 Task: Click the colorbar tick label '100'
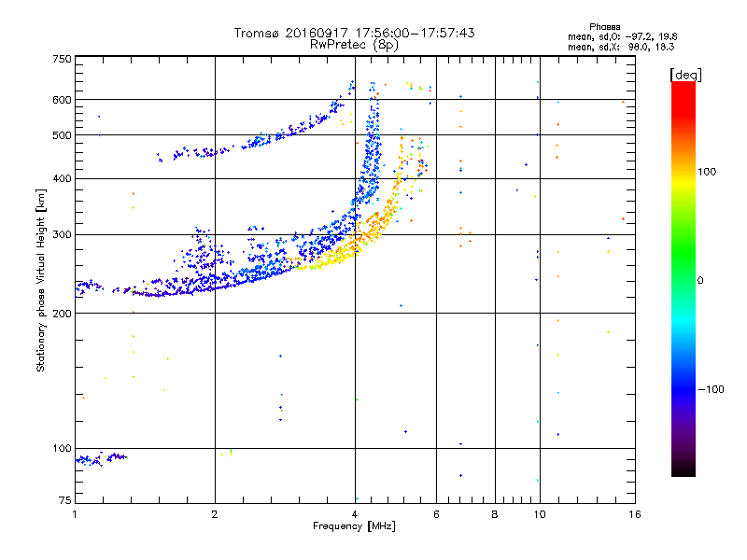coord(707,172)
